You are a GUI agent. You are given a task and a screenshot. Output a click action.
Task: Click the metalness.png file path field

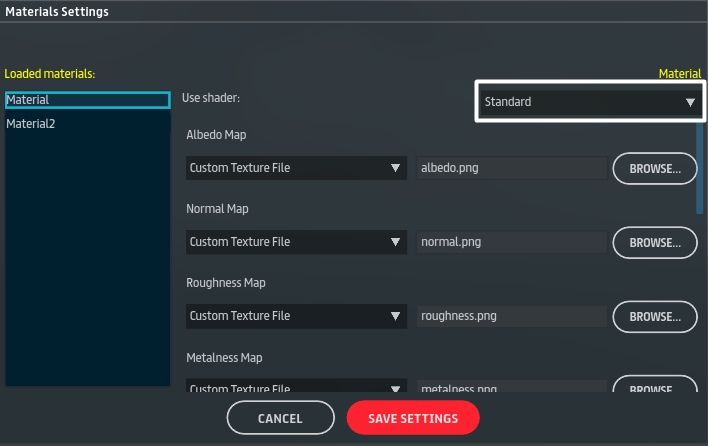(x=511, y=389)
